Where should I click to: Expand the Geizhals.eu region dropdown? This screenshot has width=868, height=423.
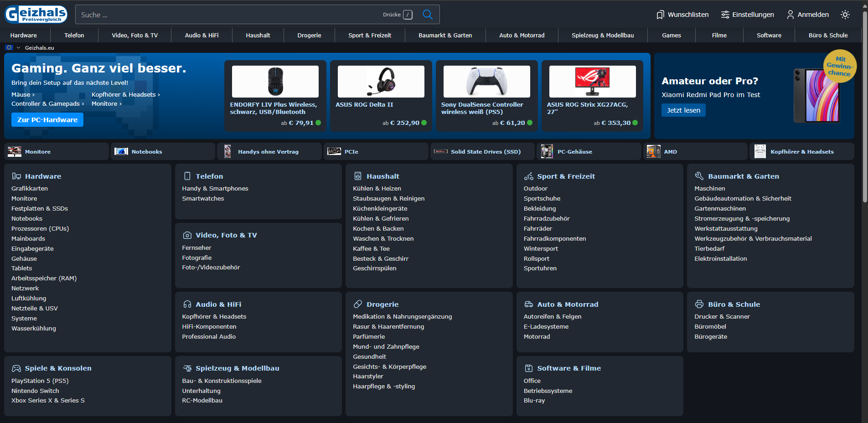point(19,48)
